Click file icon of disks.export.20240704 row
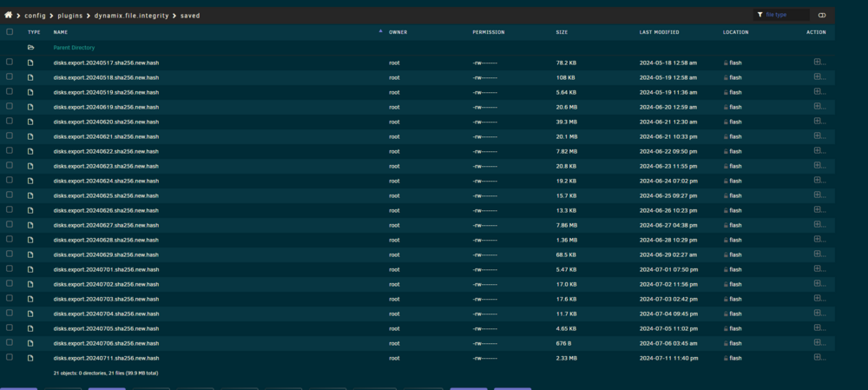 coord(30,314)
